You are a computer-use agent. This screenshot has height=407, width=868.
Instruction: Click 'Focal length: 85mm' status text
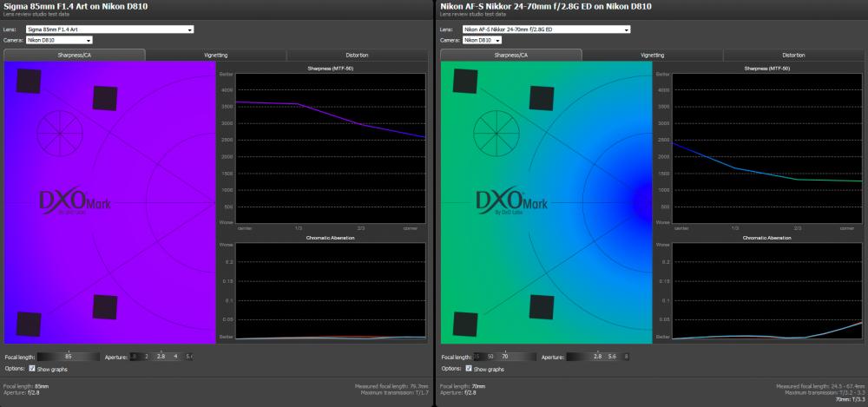pyautogui.click(x=26, y=386)
